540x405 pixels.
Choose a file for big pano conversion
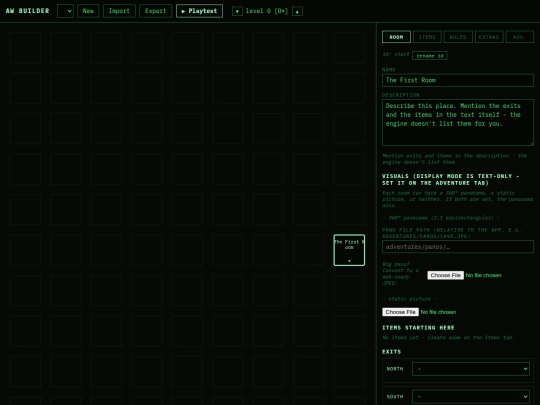tap(445, 275)
